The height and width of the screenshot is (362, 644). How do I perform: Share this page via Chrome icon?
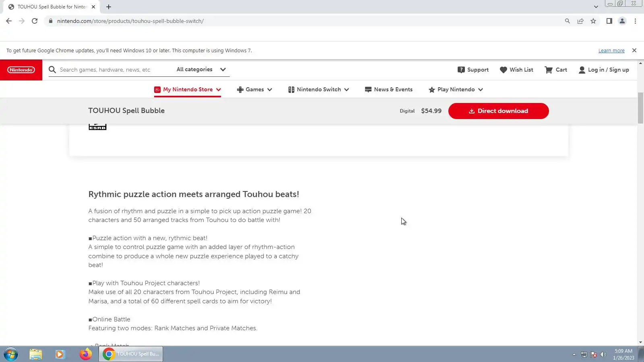point(580,21)
